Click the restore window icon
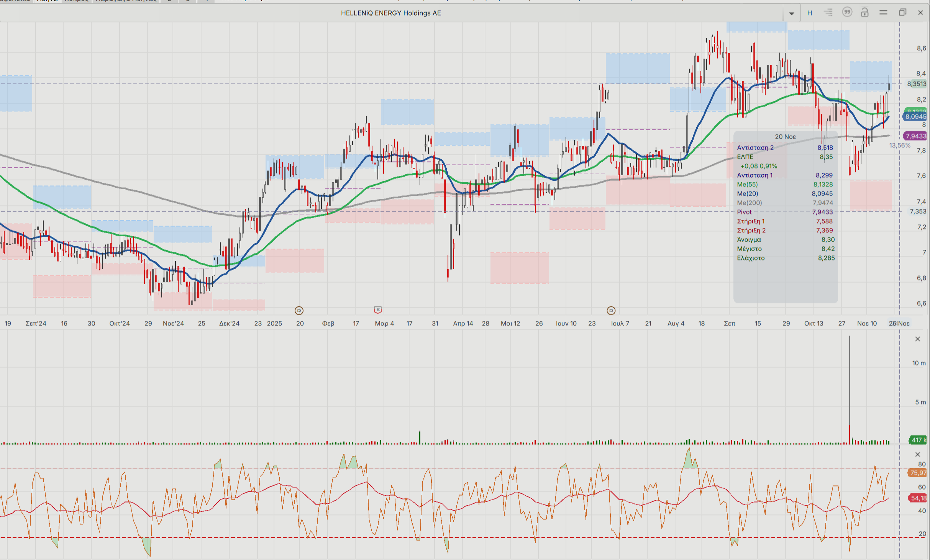The height and width of the screenshot is (560, 930). point(902,13)
